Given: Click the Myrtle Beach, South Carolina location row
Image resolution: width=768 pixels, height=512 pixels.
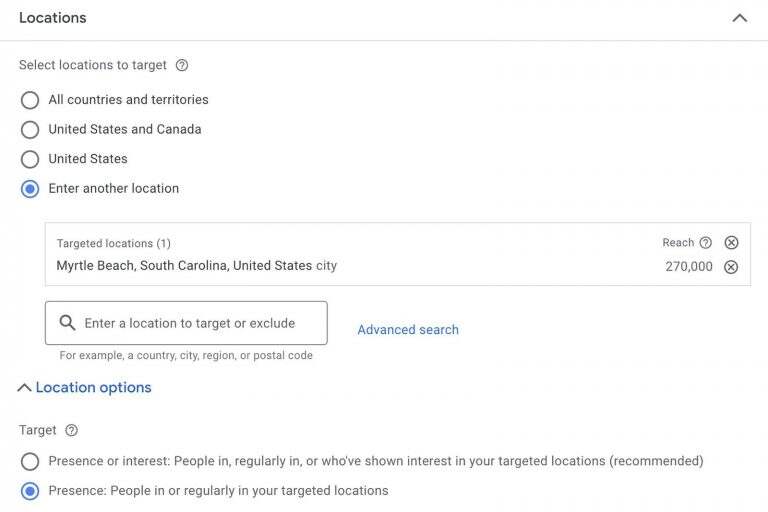Looking at the screenshot, I should tap(196, 266).
